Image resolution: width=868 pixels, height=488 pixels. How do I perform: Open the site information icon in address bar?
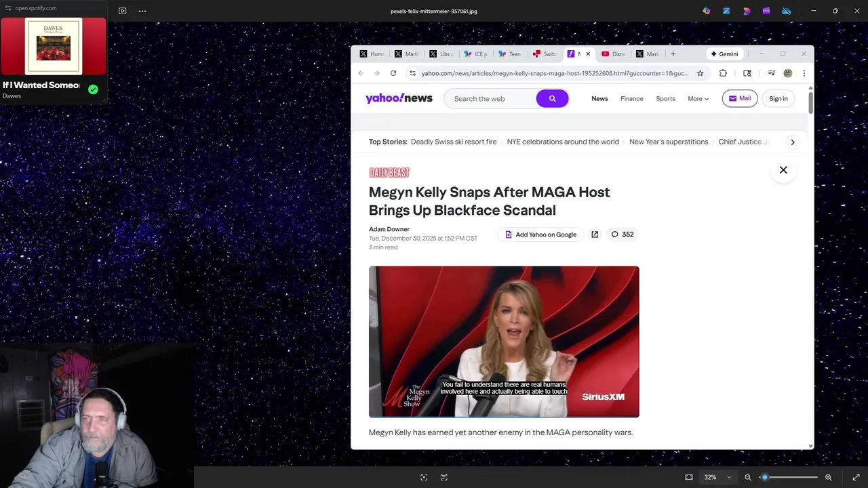pos(412,73)
